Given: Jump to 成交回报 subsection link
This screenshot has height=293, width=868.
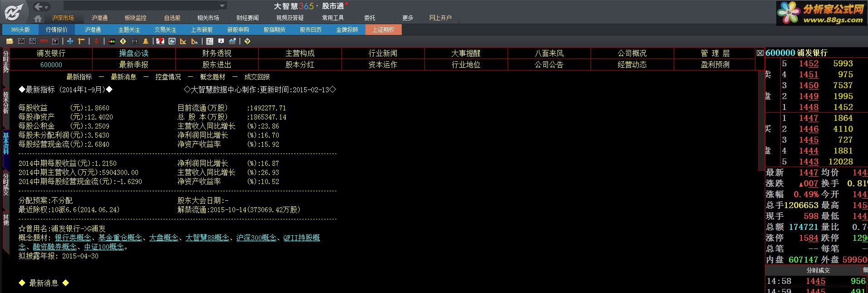Looking at the screenshot, I should click(x=257, y=77).
